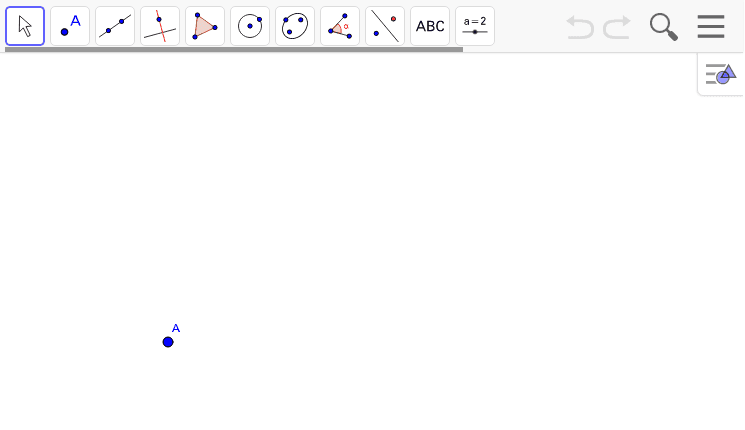Open the Style Bar panel toggle
Image resolution: width=745 pixels, height=430 pixels.
click(721, 74)
